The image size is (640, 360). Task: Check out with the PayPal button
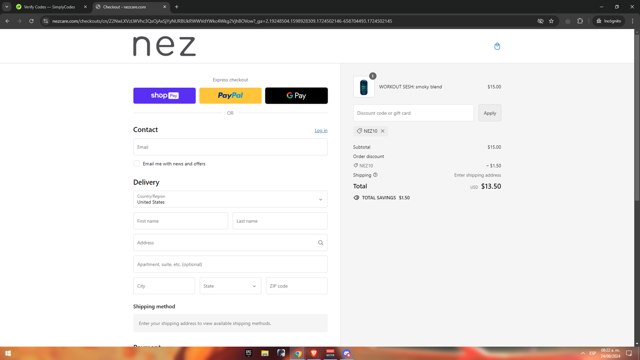coord(230,96)
